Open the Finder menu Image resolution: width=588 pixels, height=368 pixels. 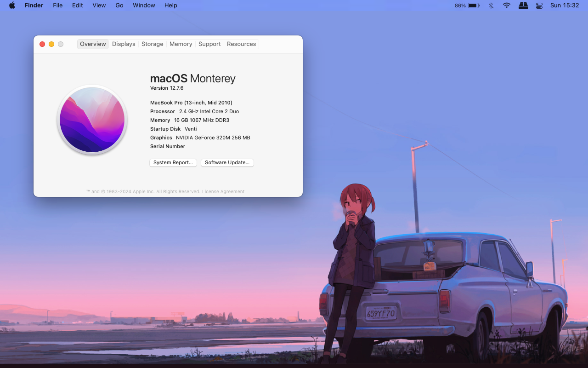pos(34,6)
